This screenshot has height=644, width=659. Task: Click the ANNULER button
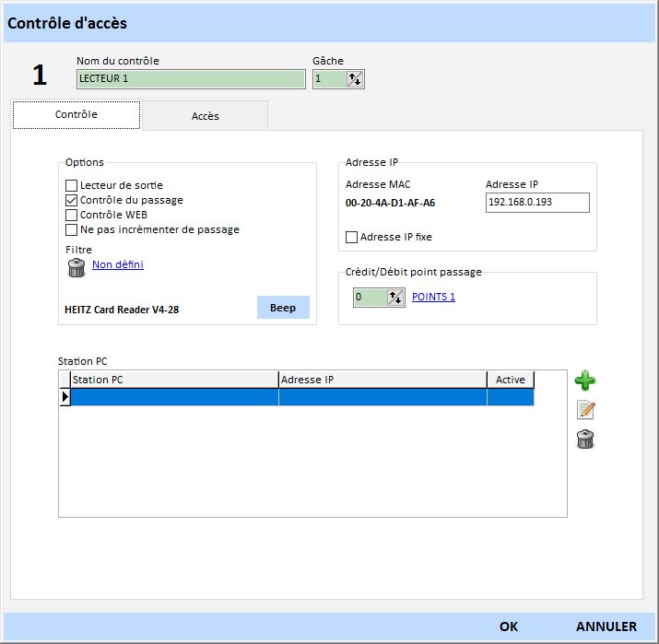[606, 626]
